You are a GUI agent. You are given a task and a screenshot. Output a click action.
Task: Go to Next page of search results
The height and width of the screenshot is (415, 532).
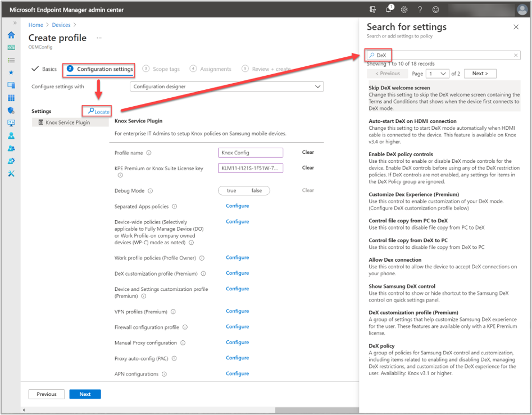pyautogui.click(x=480, y=74)
